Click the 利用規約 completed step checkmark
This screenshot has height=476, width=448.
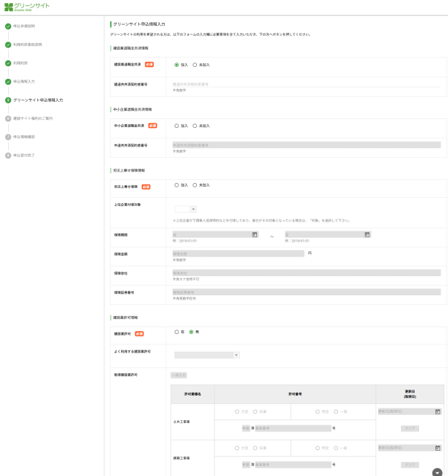coord(8,63)
